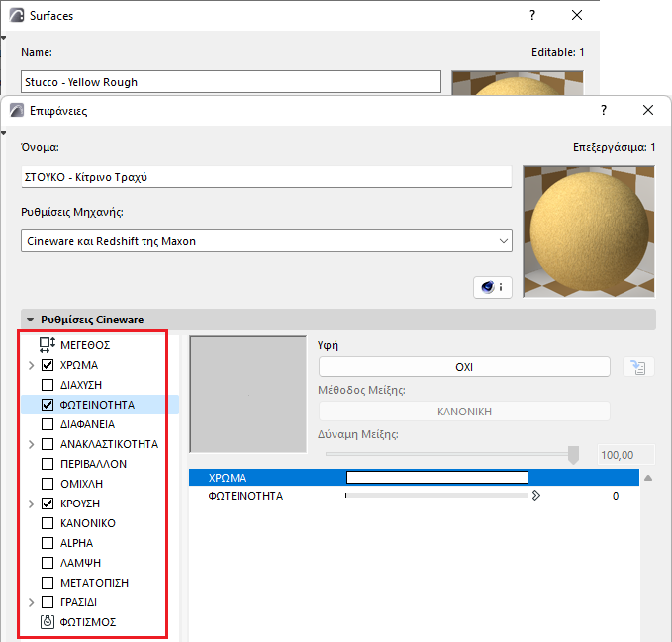This screenshot has height=642, width=672.
Task: Enable the ΚΑΝΟΝΙΚΟ checkbox
Action: [x=48, y=523]
